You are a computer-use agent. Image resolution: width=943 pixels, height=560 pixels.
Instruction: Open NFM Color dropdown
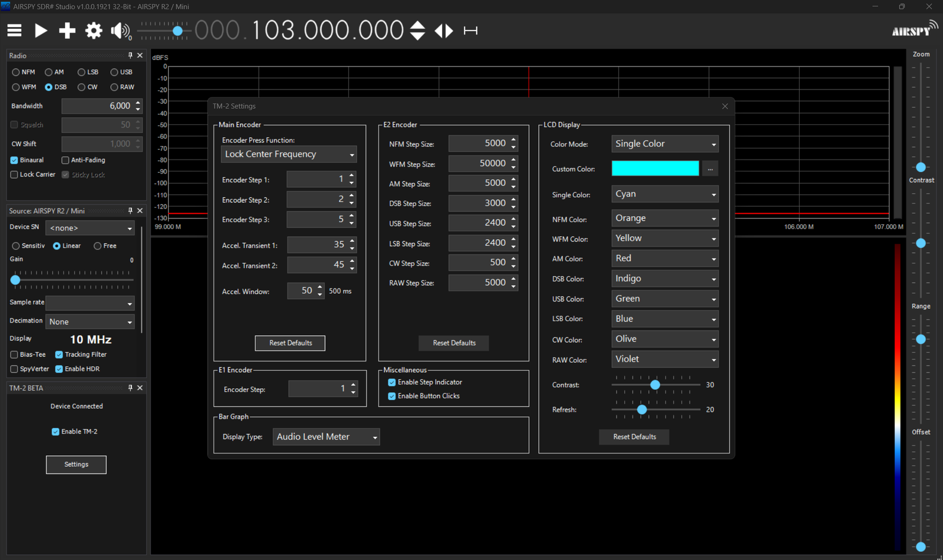(665, 218)
